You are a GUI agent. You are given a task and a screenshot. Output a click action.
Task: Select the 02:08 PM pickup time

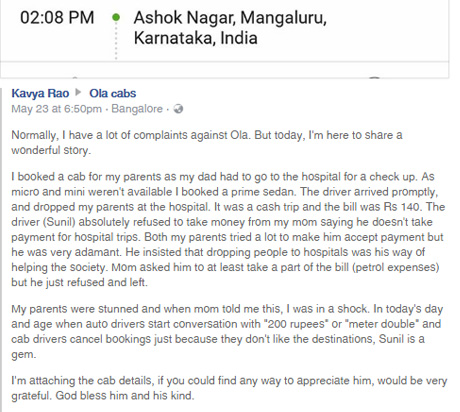57,17
